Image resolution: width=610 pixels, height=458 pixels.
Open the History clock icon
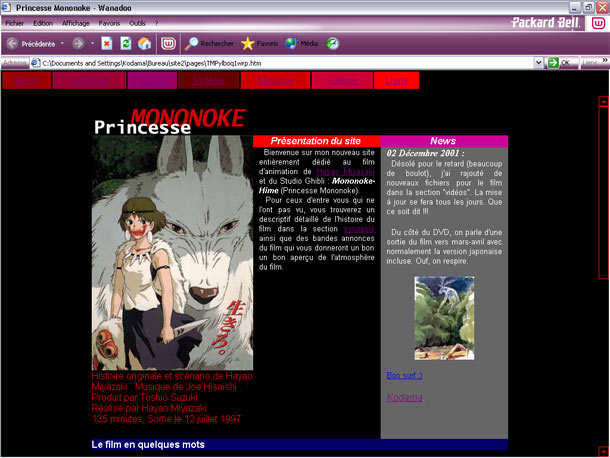click(333, 44)
